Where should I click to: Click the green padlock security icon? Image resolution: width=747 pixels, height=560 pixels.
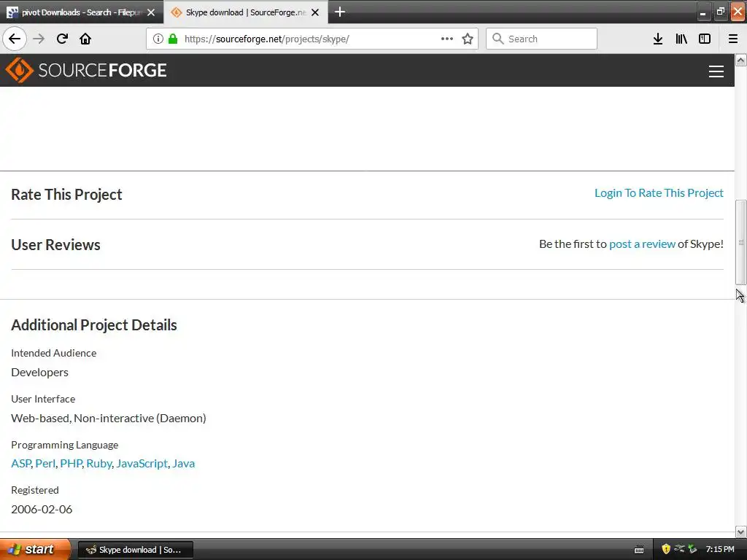tap(173, 39)
